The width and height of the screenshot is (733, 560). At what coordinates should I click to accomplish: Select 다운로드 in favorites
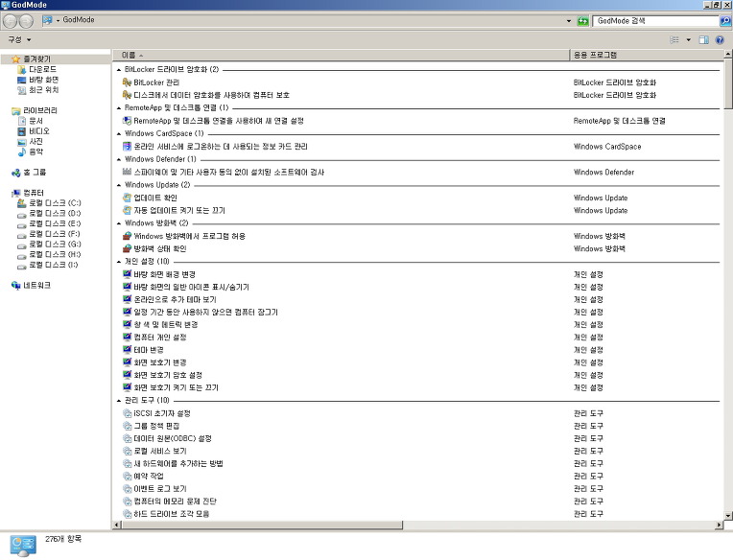click(x=42, y=69)
